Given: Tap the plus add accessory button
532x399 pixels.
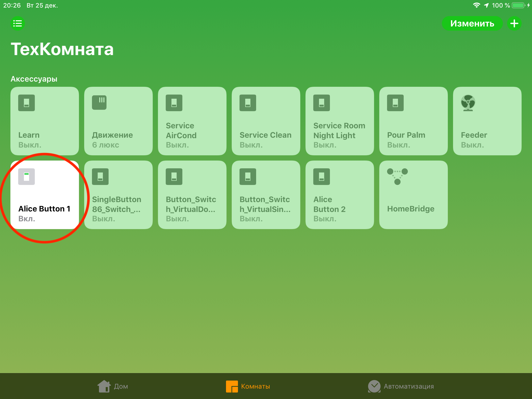Looking at the screenshot, I should tap(514, 23).
